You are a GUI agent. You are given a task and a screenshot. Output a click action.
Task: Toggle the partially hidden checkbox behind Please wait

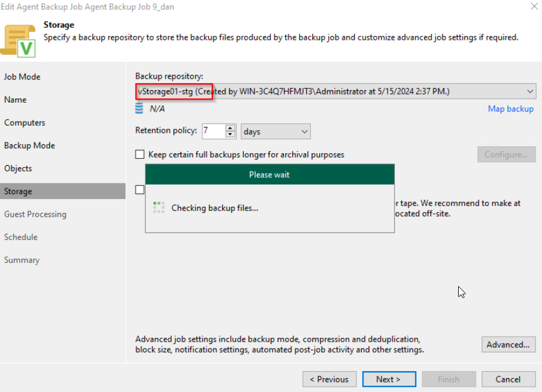[x=140, y=190]
